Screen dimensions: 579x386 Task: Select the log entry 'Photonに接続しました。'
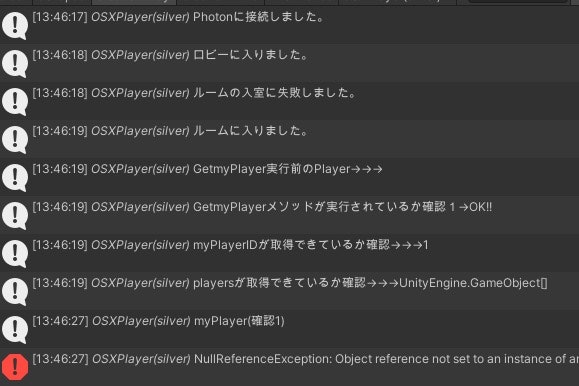click(x=290, y=25)
